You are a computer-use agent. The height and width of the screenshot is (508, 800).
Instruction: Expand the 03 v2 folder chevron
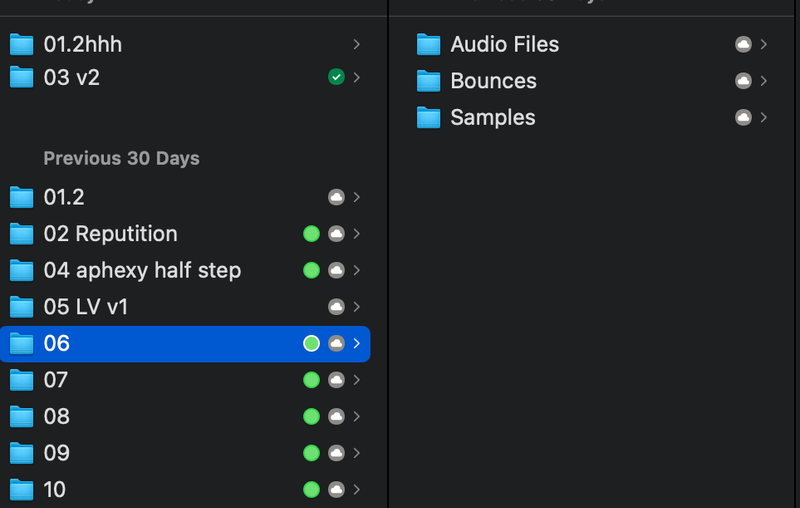click(x=357, y=77)
